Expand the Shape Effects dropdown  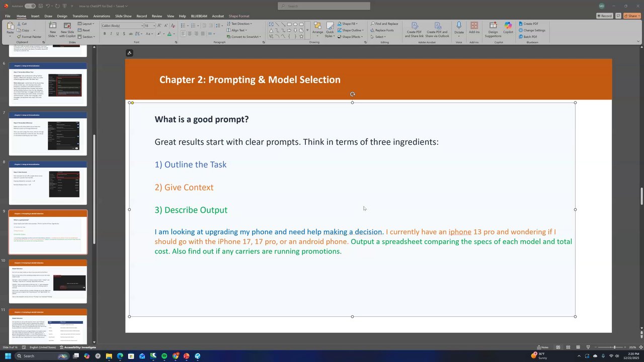coord(350,37)
